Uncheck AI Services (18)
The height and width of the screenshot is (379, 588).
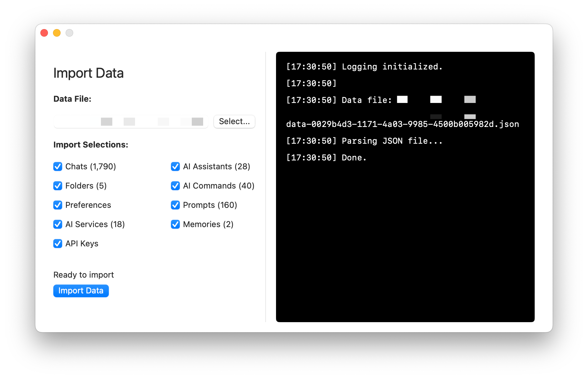pyautogui.click(x=58, y=224)
